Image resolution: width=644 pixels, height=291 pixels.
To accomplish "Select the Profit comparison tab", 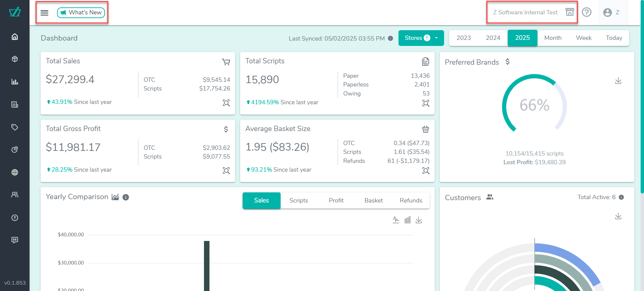I will tap(336, 200).
